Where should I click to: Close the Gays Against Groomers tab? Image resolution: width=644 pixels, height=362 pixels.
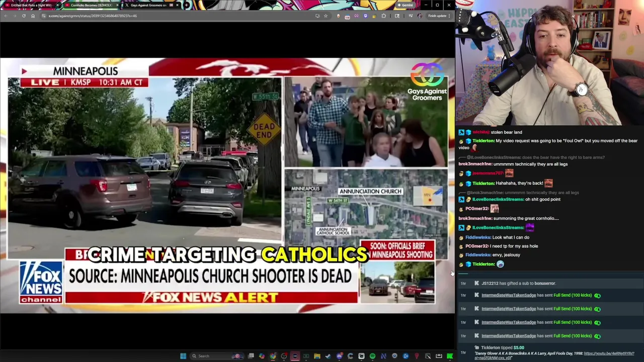point(177,5)
